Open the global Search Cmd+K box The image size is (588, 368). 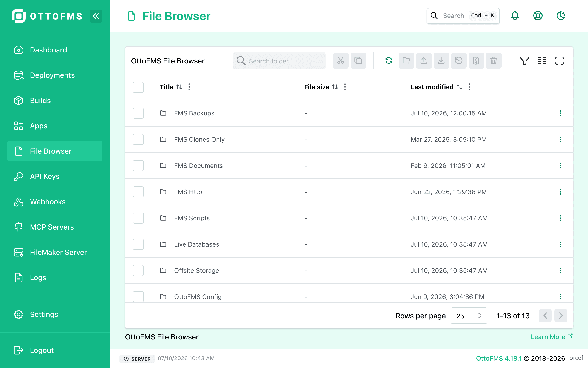point(463,16)
